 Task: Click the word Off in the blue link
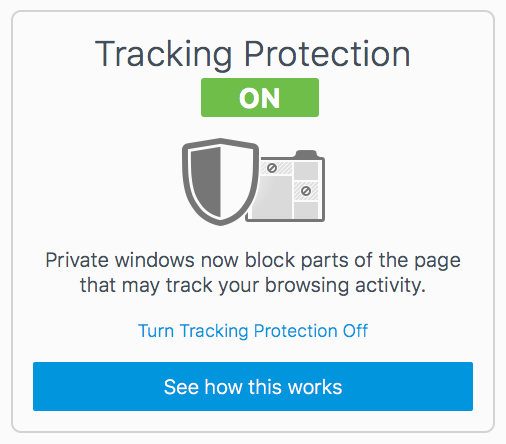click(356, 331)
